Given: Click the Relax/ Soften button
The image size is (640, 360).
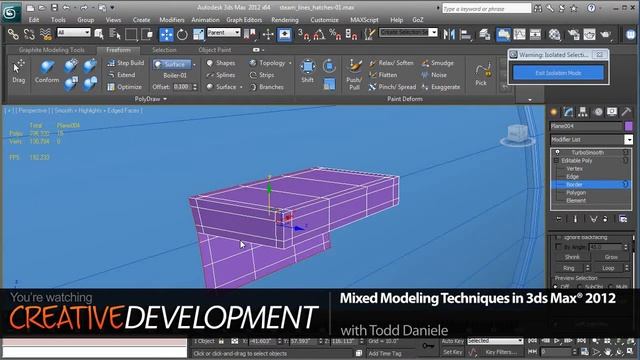Looking at the screenshot, I should pyautogui.click(x=391, y=63).
